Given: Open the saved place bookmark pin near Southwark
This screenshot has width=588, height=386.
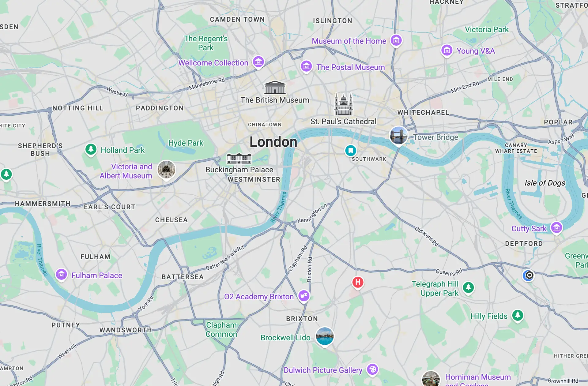Looking at the screenshot, I should (351, 151).
